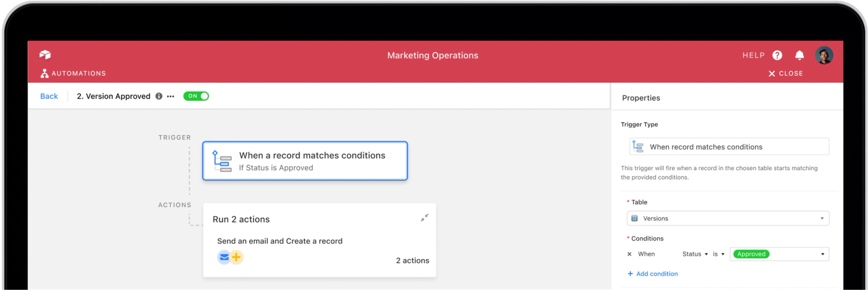Image resolution: width=868 pixels, height=290 pixels.
Task: Click Add condition link
Action: (x=653, y=274)
